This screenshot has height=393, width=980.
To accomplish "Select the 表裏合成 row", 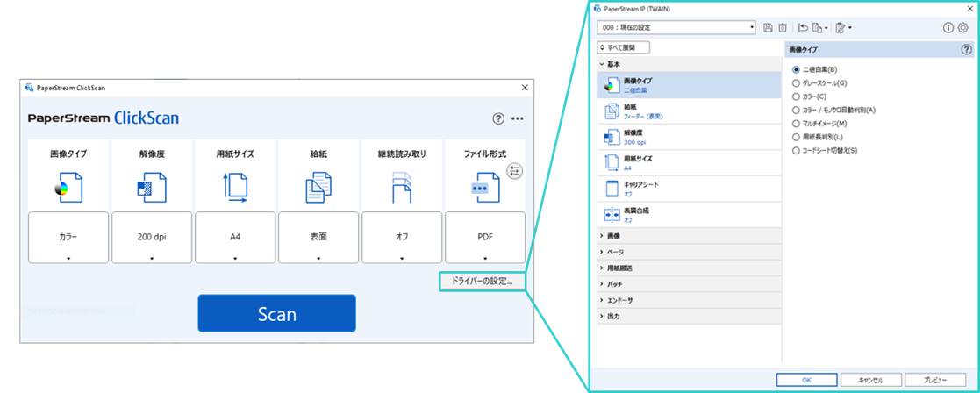I will (690, 214).
